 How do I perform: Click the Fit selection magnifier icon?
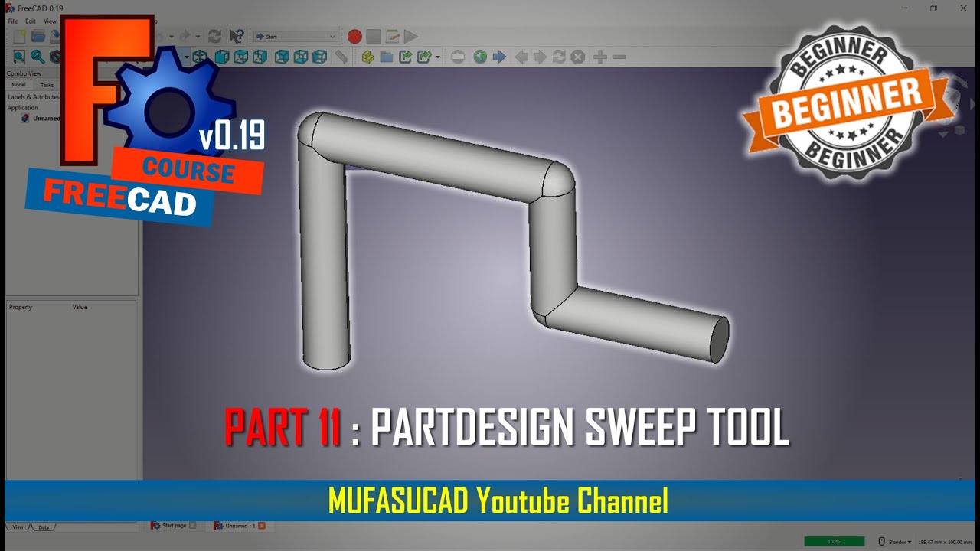pyautogui.click(x=38, y=57)
